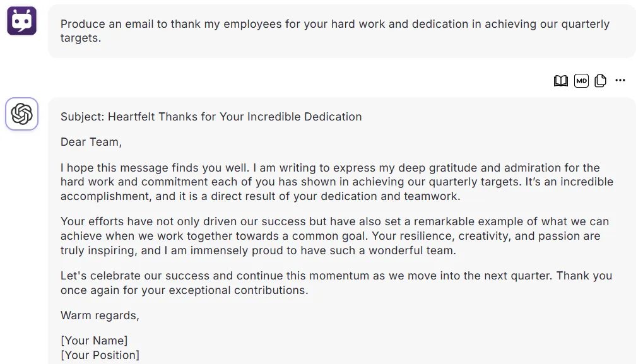
Task: Click the paragraph starting 'Your efforts have not'
Action: [x=334, y=236]
